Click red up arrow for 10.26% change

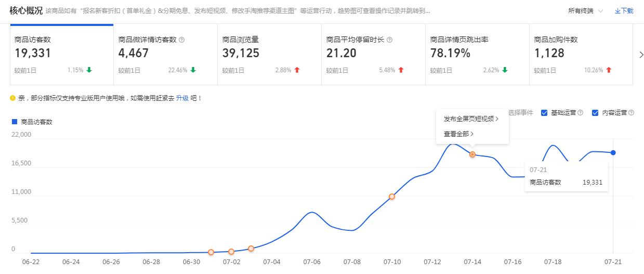(x=609, y=70)
